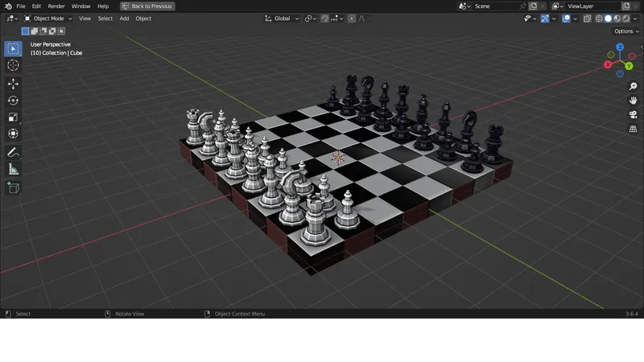This screenshot has width=644, height=362.
Task: Set selection mode to Intersect
Action: coord(62,31)
